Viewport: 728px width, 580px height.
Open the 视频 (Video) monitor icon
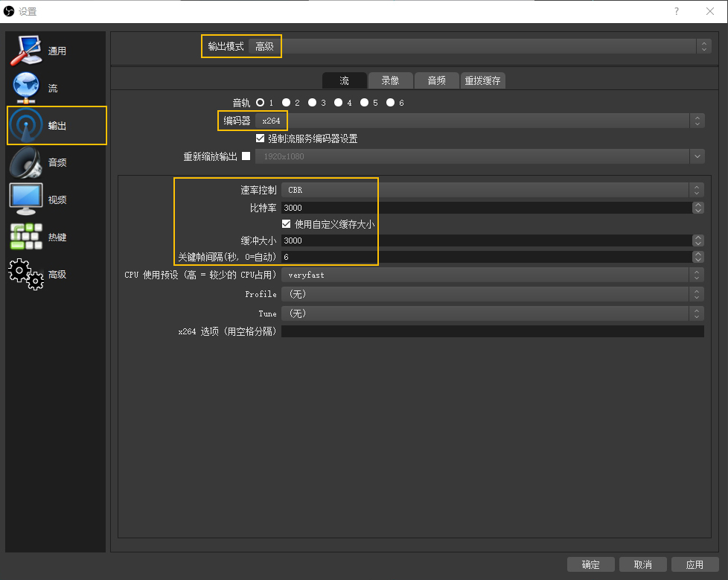[x=26, y=200]
